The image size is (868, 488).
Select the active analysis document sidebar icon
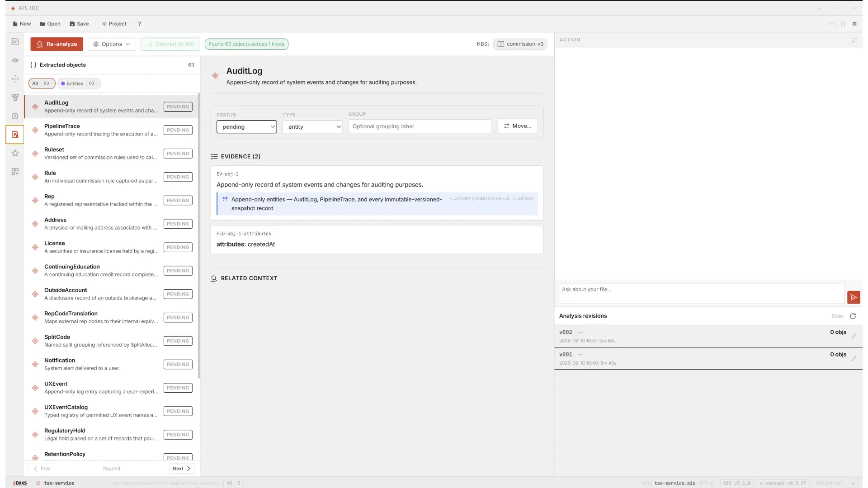(x=15, y=135)
